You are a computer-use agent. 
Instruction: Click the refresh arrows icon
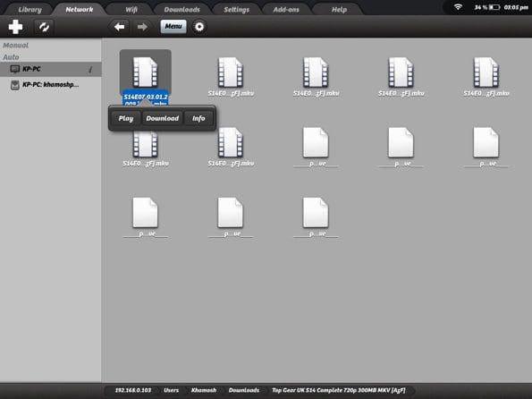(44, 27)
